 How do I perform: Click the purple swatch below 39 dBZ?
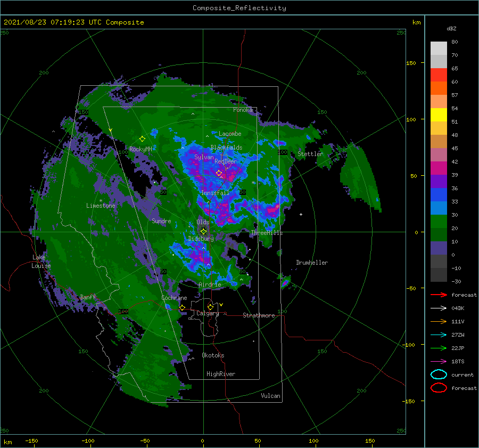pyautogui.click(x=439, y=181)
